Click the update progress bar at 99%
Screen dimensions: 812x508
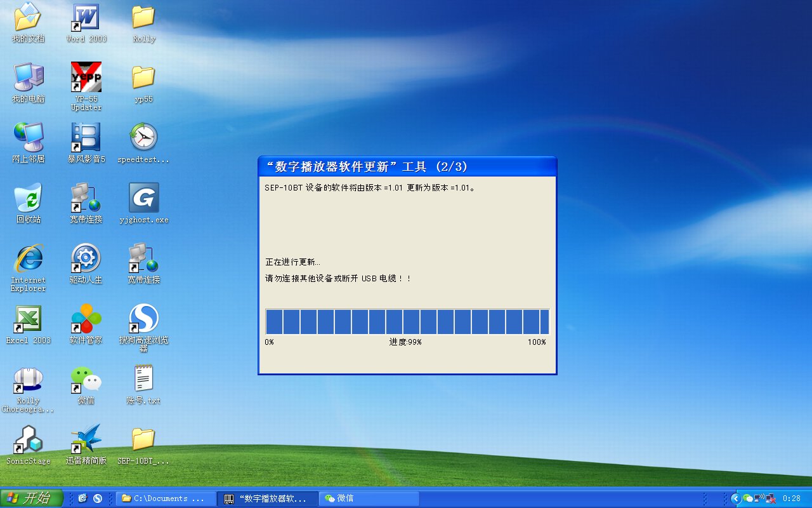click(x=407, y=321)
